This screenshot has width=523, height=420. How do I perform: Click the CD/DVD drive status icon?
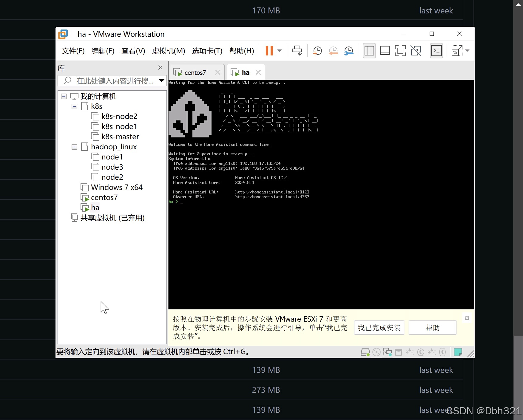[x=377, y=352]
